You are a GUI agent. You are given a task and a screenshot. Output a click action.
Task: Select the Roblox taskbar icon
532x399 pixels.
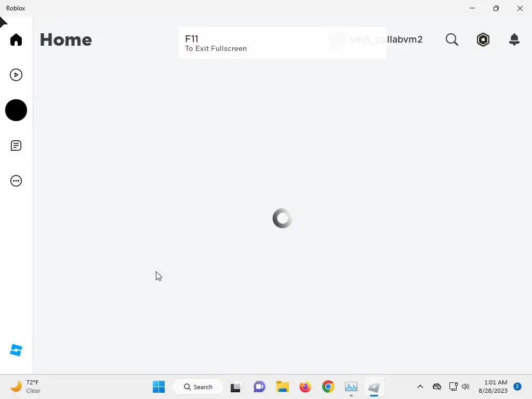[x=374, y=387]
